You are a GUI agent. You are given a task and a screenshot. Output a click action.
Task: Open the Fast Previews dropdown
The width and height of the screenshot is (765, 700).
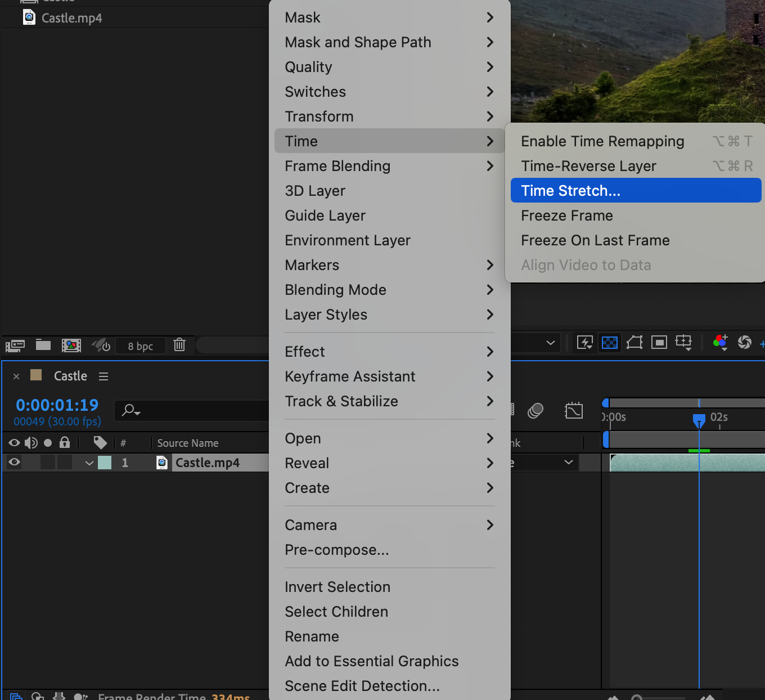[x=585, y=342]
